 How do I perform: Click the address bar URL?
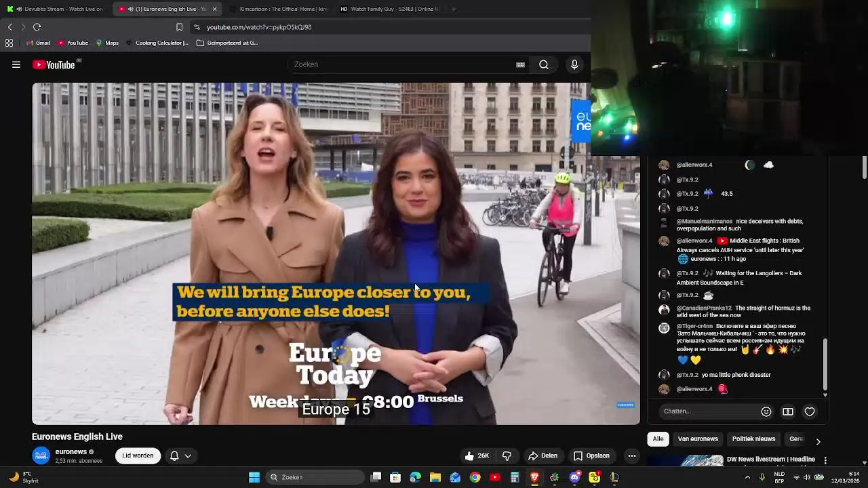(x=259, y=27)
